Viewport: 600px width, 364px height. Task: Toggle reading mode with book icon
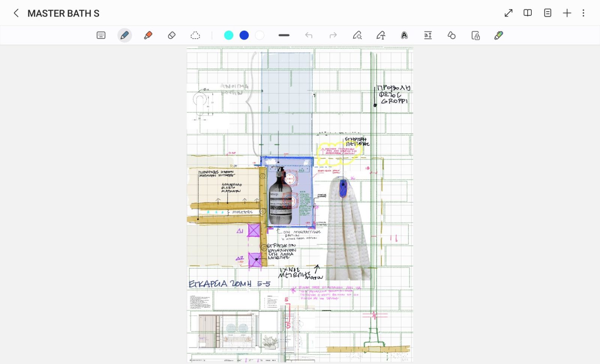(x=528, y=13)
